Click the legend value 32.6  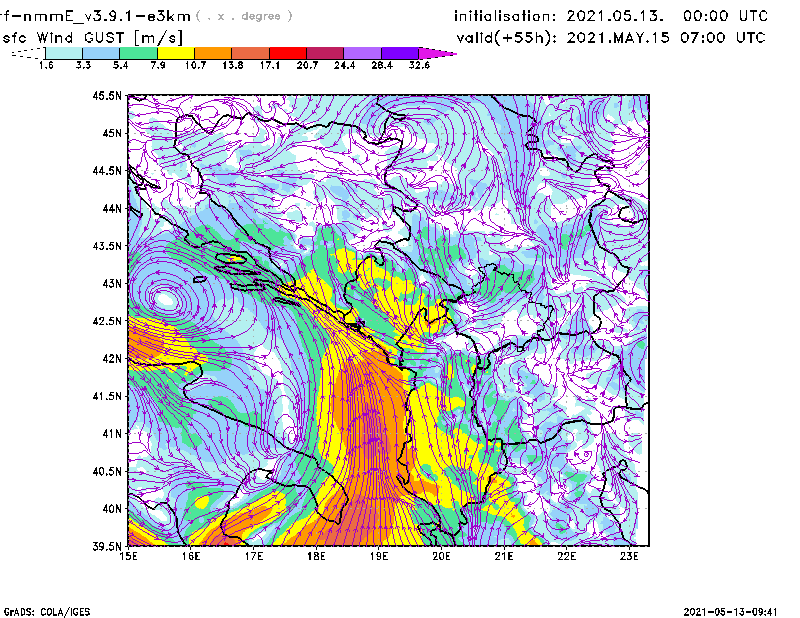tap(419, 65)
